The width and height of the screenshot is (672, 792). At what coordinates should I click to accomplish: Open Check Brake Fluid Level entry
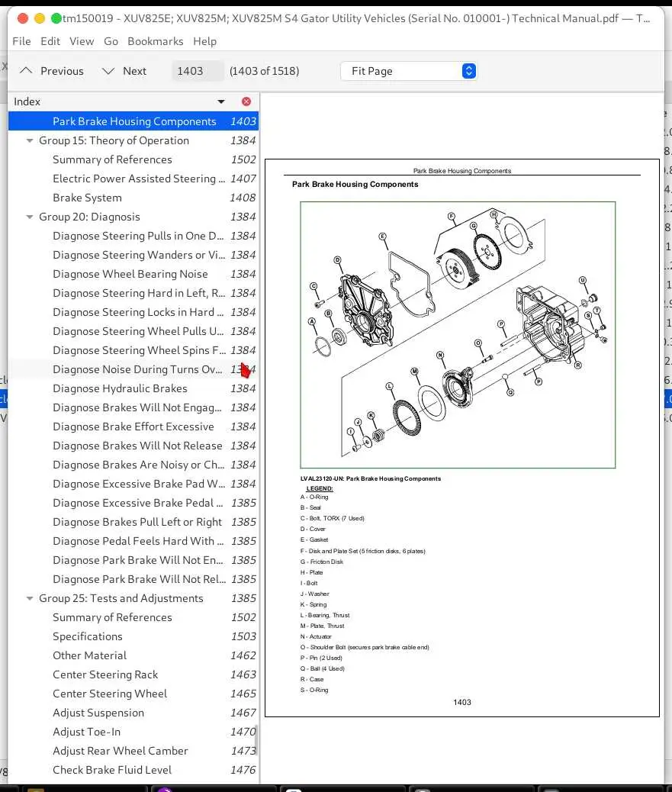point(133,771)
